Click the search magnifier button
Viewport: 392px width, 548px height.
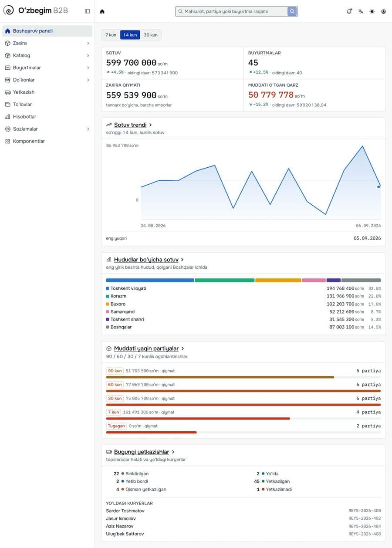click(292, 11)
